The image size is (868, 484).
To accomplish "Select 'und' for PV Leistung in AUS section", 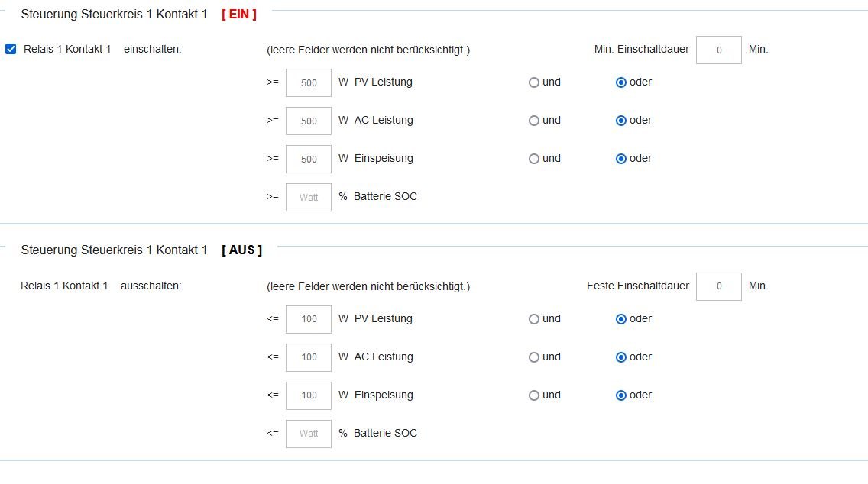I will 534,319.
